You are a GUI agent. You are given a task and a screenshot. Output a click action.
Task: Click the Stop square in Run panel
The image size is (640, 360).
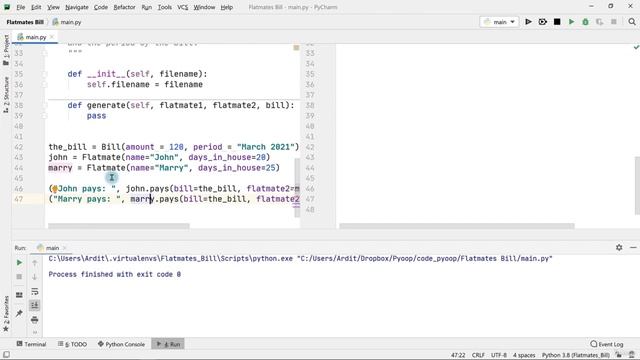tap(19, 277)
